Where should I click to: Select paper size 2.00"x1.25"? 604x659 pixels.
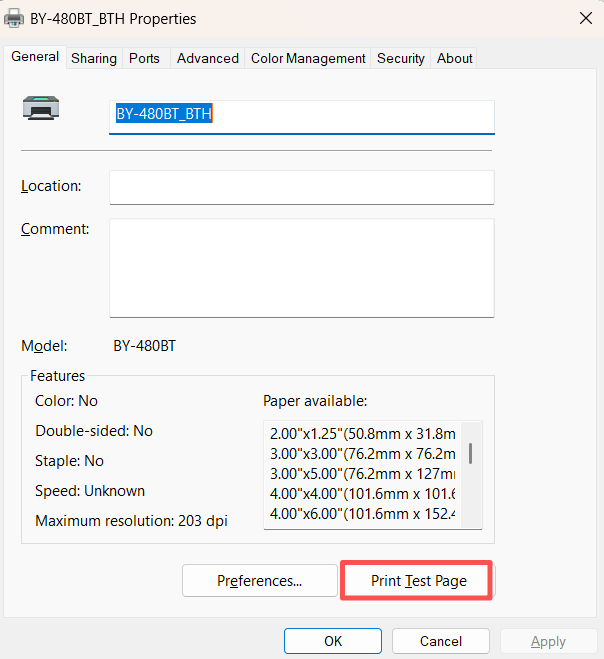pos(363,434)
